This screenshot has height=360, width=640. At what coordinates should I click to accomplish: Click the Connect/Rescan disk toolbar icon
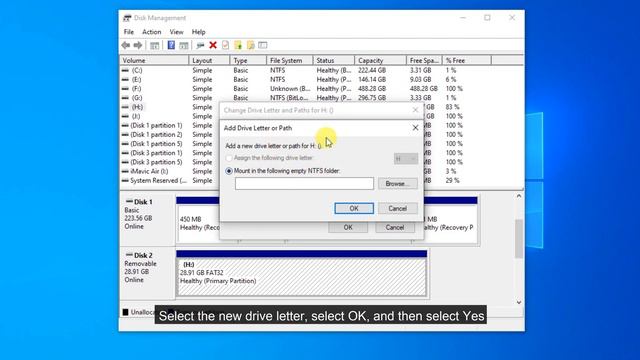pyautogui.click(x=200, y=45)
